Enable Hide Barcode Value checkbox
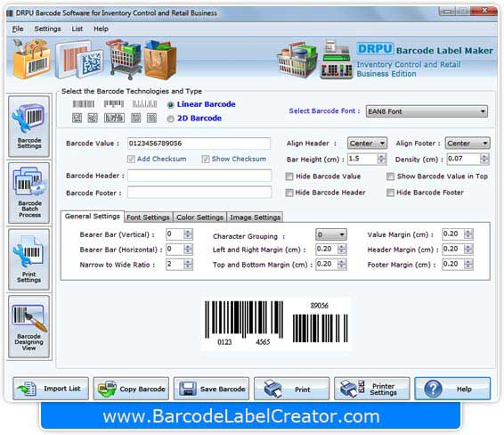Image resolution: width=504 pixels, height=435 pixels. (x=289, y=176)
